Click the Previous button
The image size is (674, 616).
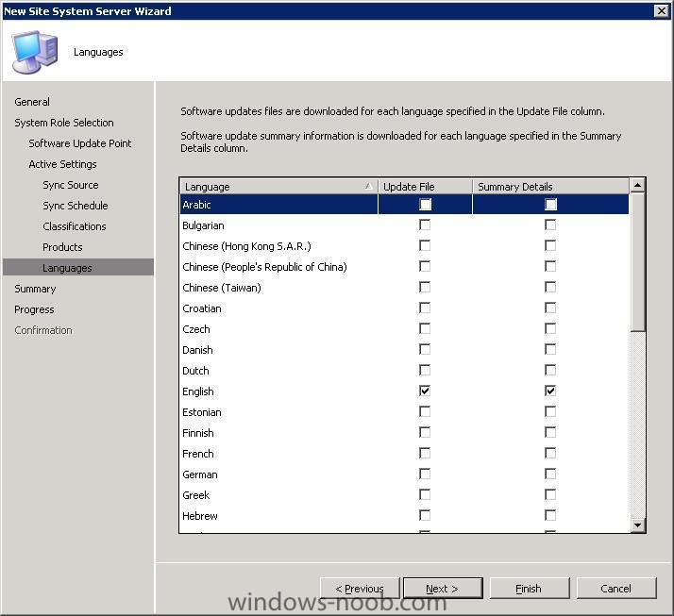click(x=360, y=588)
